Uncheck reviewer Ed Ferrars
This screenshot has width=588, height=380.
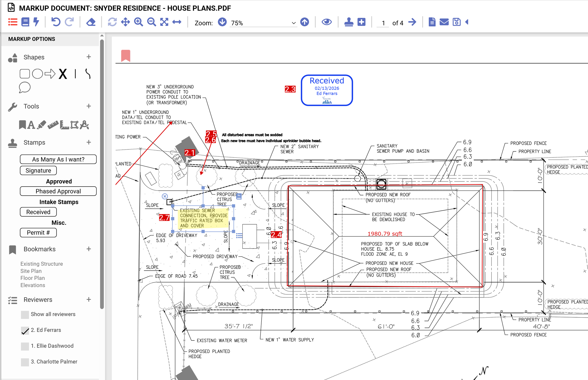[x=25, y=330]
